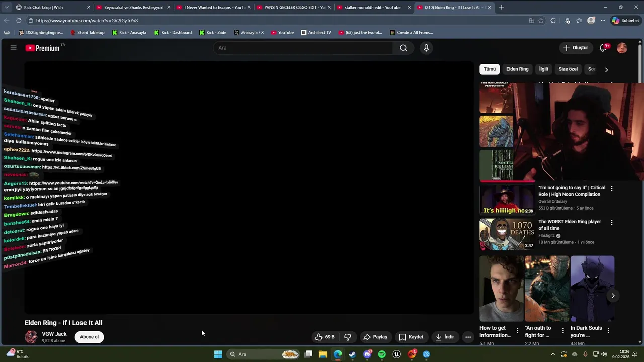Open options for An oath to fight for short

pos(563,330)
